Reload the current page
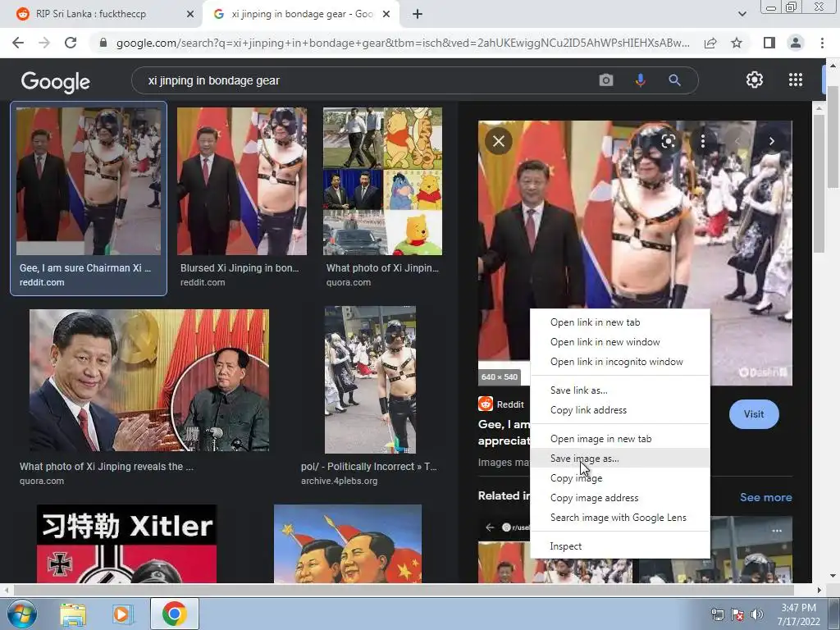This screenshot has width=840, height=630. click(71, 43)
